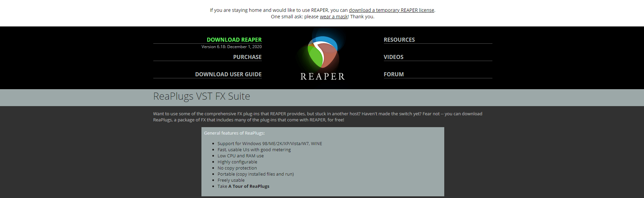Click the 'No copy protection' list item
This screenshot has height=198, width=644.
click(x=237, y=168)
